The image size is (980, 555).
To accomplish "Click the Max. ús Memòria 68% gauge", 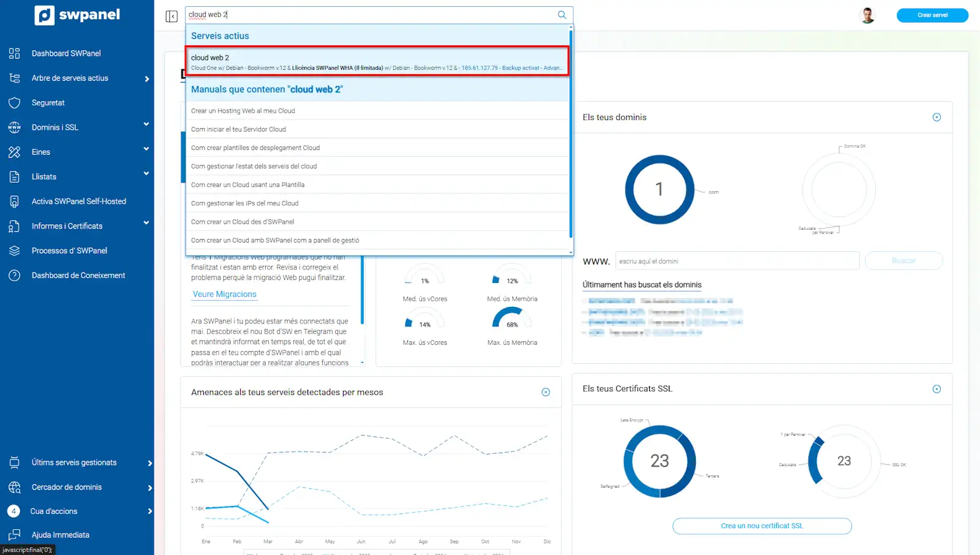I will (512, 319).
